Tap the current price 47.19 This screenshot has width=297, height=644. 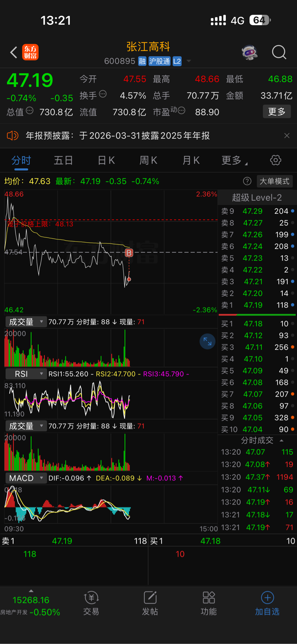tap(30, 80)
